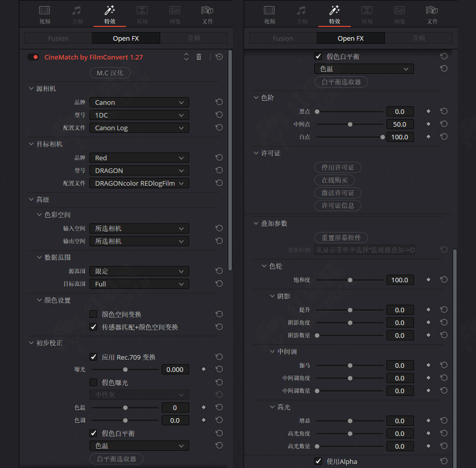Viewport: 476px width, 468px height.
Task: Add keyframe for 白点 parameter
Action: [x=428, y=137]
